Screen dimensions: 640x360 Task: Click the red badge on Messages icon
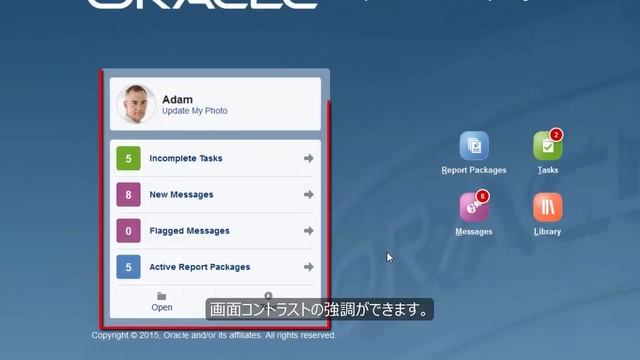click(x=482, y=196)
